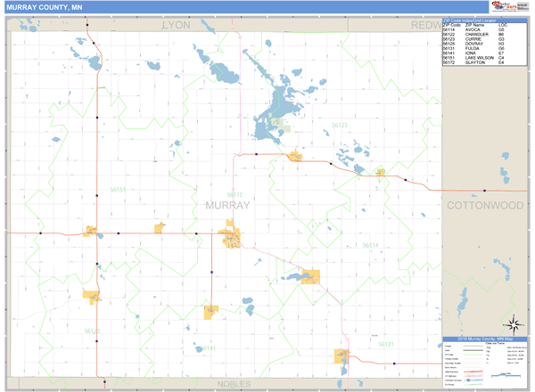The image size is (535, 392).
Task: Click the Chandler city marker
Action: point(92,295)
